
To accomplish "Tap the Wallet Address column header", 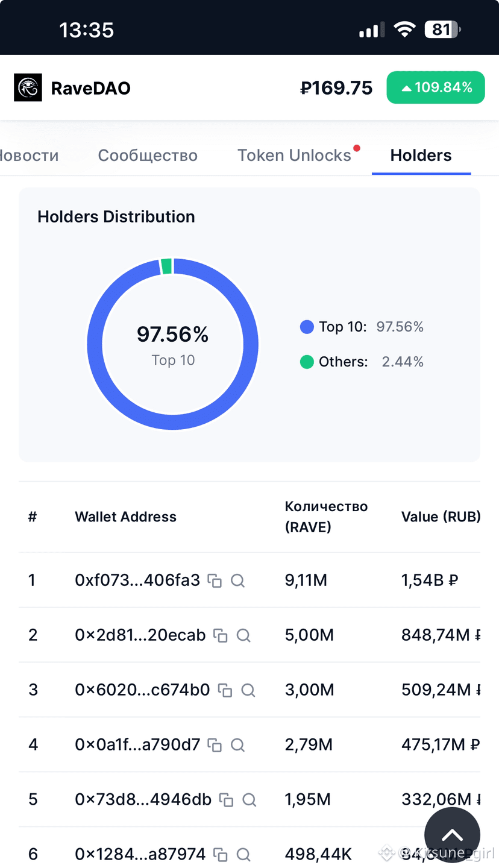I will pyautogui.click(x=125, y=517).
